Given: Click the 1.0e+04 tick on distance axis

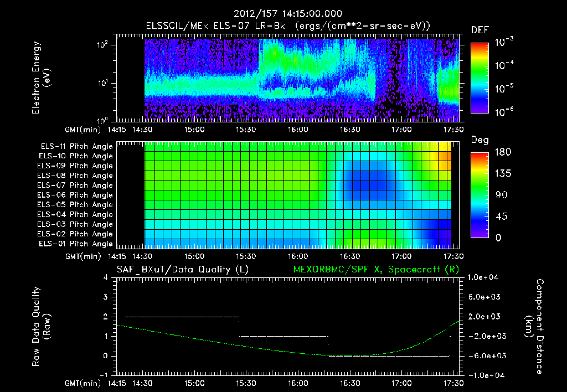Looking at the screenshot, I should [483, 277].
